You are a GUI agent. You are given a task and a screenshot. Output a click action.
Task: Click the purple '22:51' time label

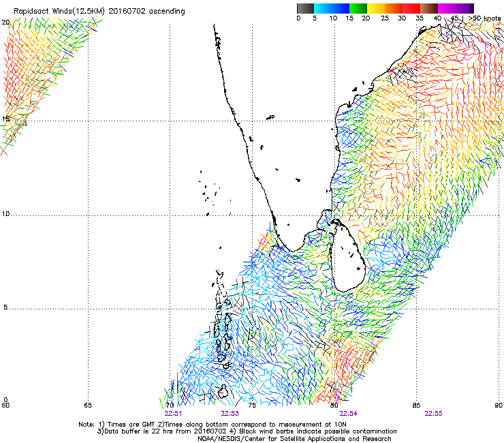click(173, 414)
